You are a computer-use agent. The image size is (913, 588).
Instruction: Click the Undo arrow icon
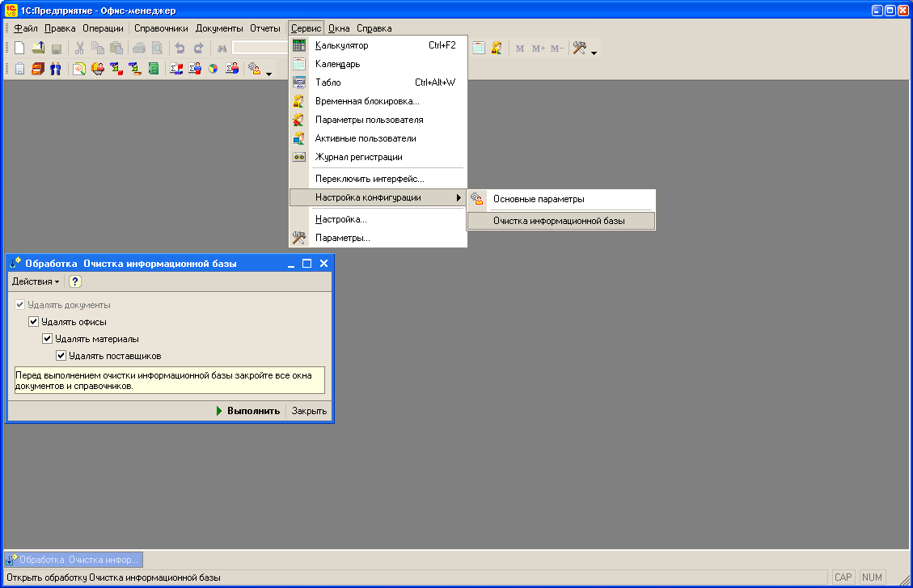180,48
